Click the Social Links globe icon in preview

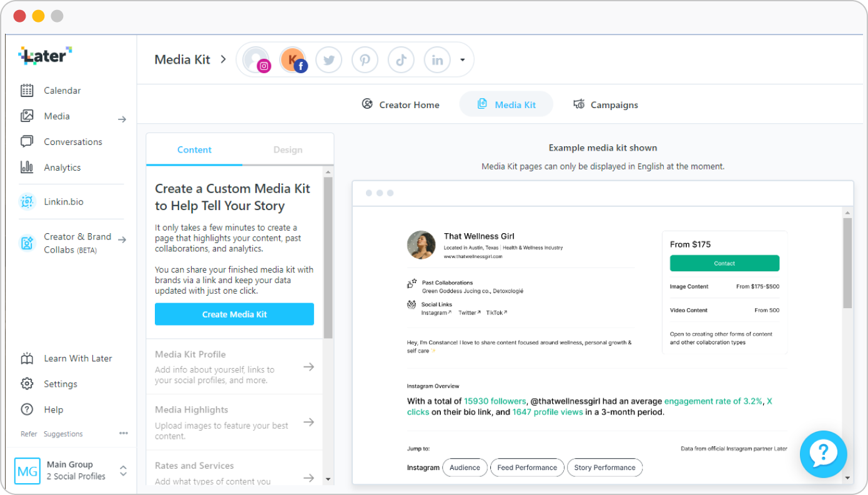(412, 305)
